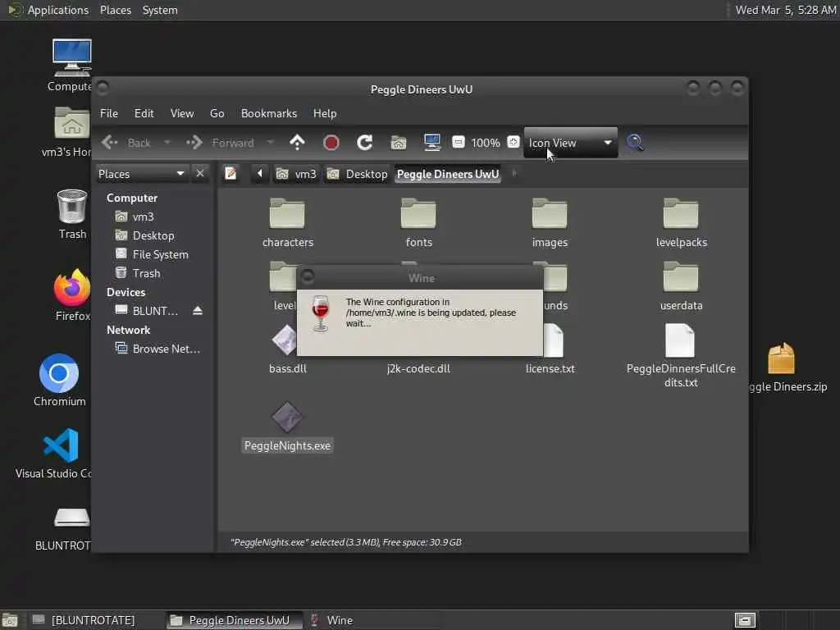Select the PeggleNights.exe file
Screen dimensions: 840x630
click(x=288, y=427)
